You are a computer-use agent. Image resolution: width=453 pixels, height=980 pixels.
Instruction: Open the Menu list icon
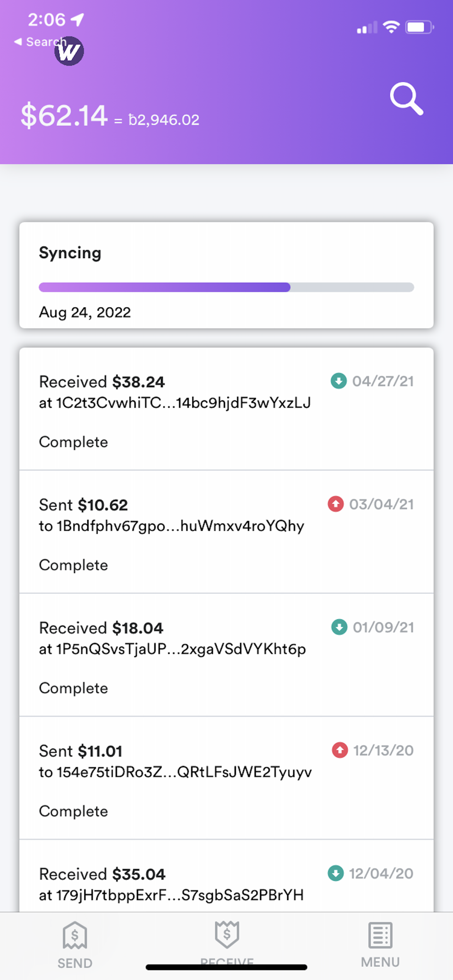tap(380, 935)
